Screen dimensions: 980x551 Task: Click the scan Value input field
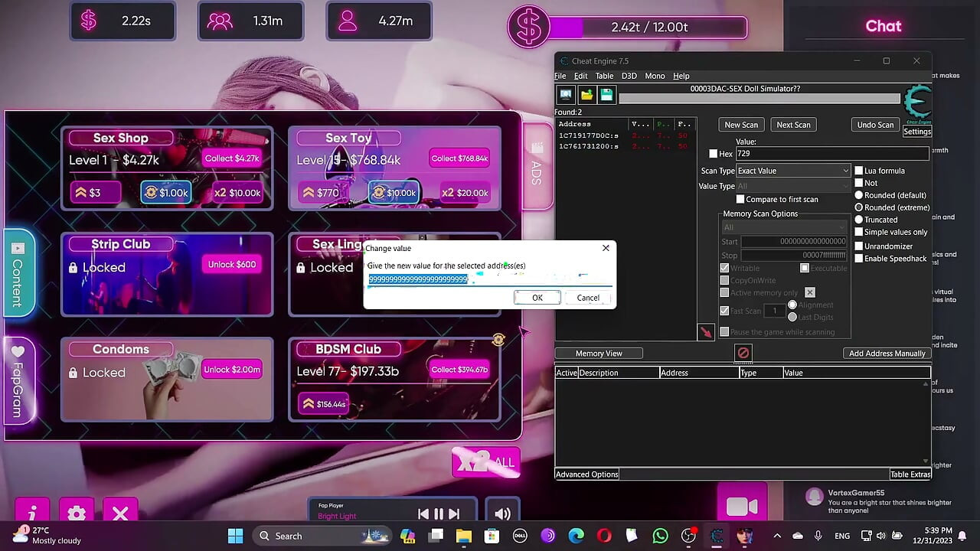(831, 154)
